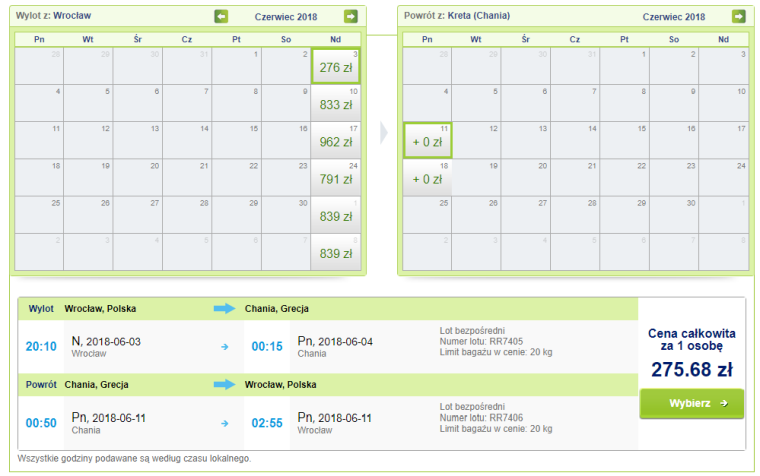The image size is (760, 476).
Task: Choose June 18 return date
Action: [x=427, y=178]
